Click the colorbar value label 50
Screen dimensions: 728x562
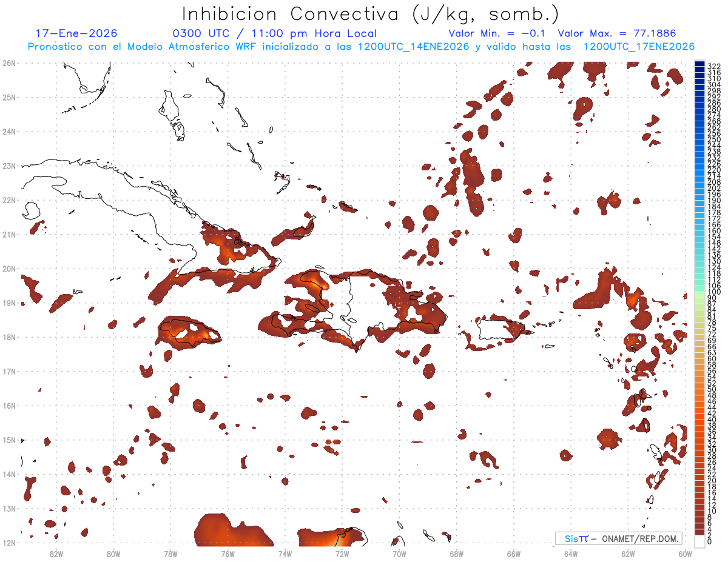[x=712, y=389]
